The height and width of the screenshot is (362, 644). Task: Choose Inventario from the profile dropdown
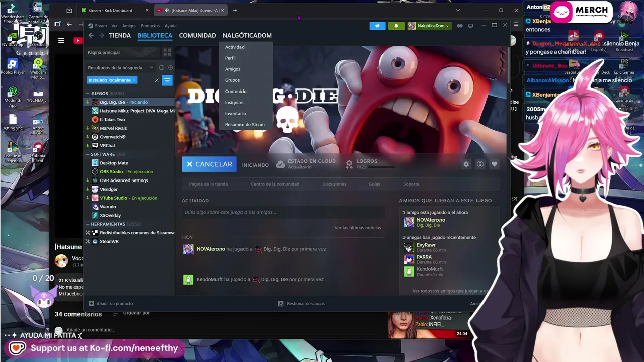pyautogui.click(x=235, y=114)
